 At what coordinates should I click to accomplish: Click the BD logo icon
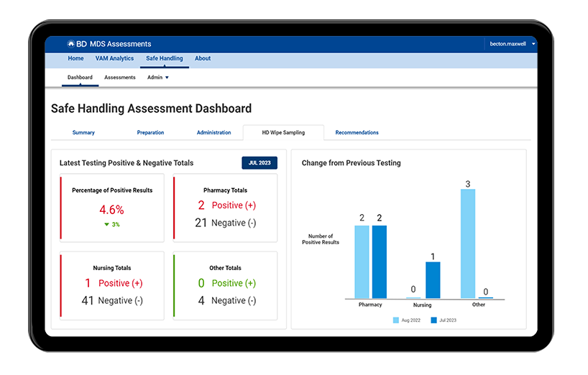click(71, 44)
